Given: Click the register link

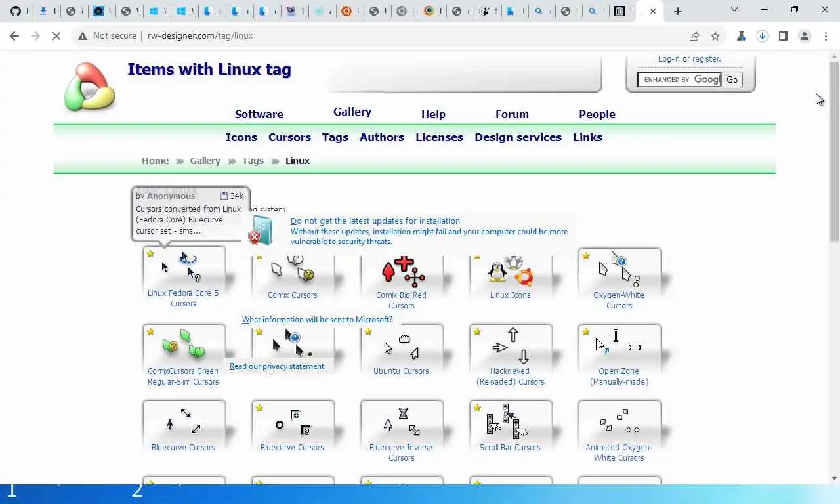Looking at the screenshot, I should pos(706,59).
